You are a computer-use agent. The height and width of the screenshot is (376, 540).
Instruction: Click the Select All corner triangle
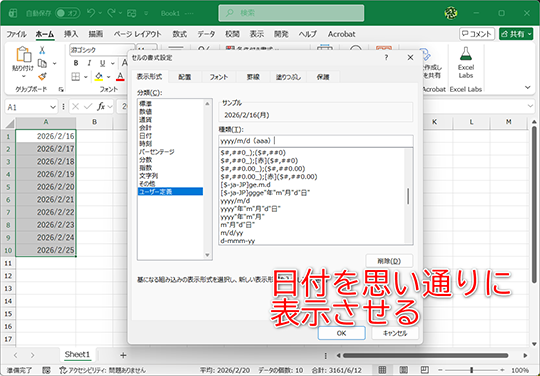[x=10, y=123]
